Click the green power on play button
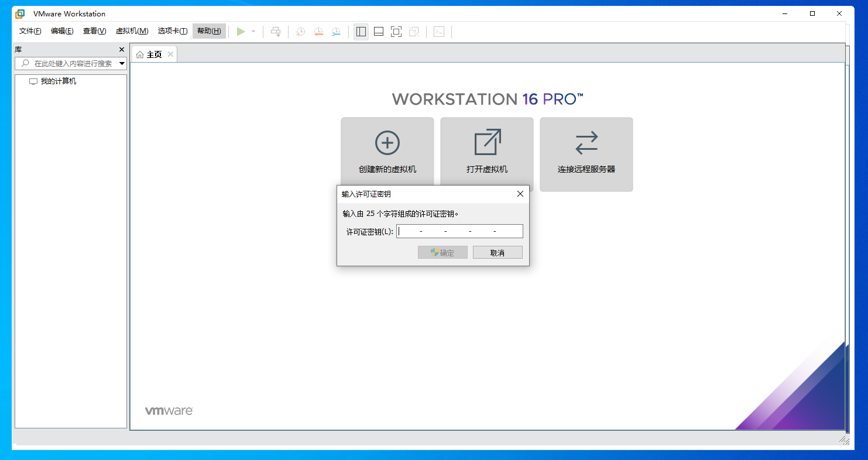Screen dimensions: 868x460 pyautogui.click(x=241, y=32)
